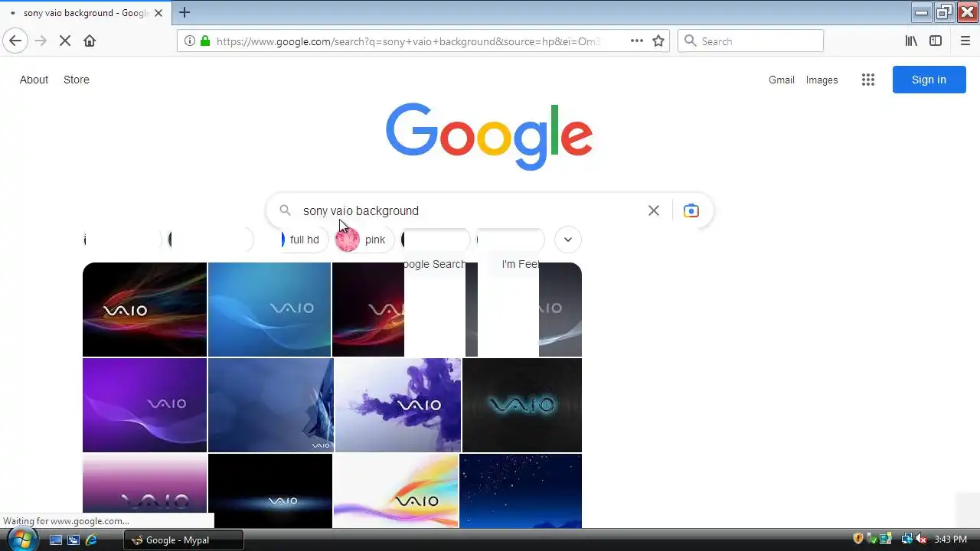Image resolution: width=980 pixels, height=551 pixels.
Task: Click the muted volume tray icon
Action: [922, 539]
